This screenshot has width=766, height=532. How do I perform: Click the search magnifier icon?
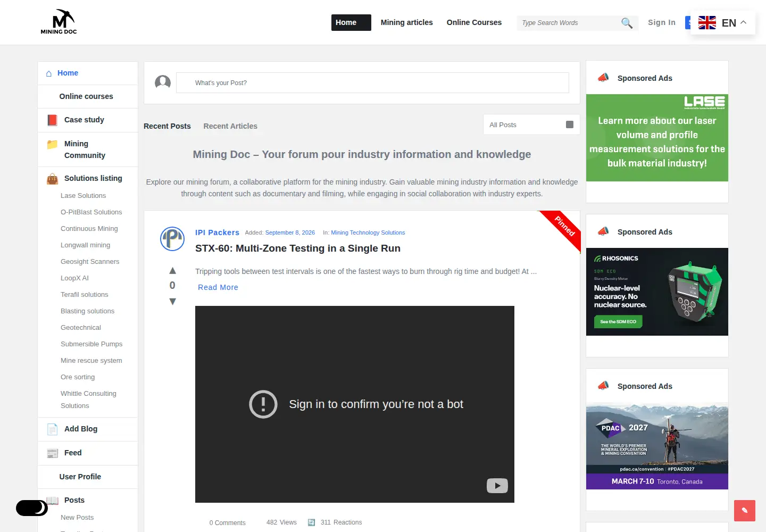click(x=627, y=23)
